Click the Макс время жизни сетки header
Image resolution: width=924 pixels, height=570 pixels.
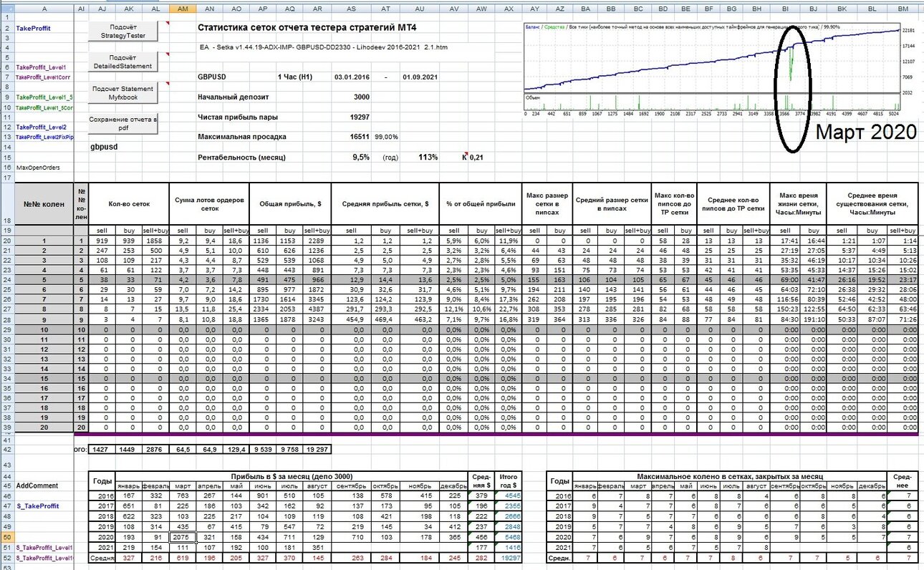pyautogui.click(x=798, y=204)
